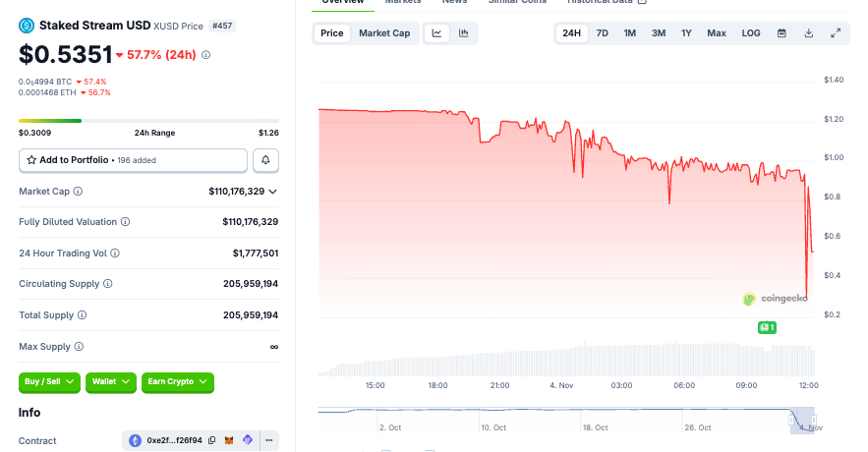Click the download chart data icon
This screenshot has width=868, height=452.
808,33
